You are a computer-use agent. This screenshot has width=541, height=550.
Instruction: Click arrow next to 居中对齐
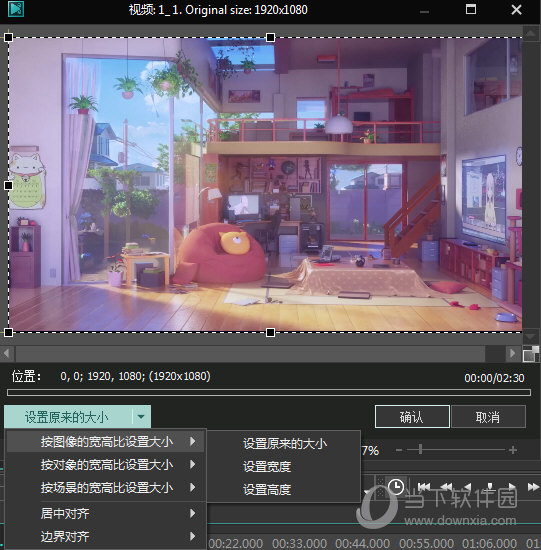pyautogui.click(x=192, y=514)
